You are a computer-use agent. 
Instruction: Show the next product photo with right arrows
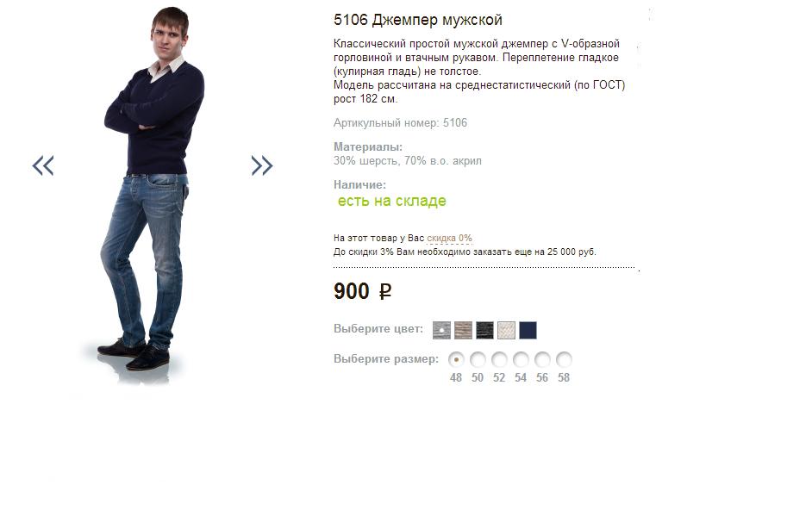262,165
